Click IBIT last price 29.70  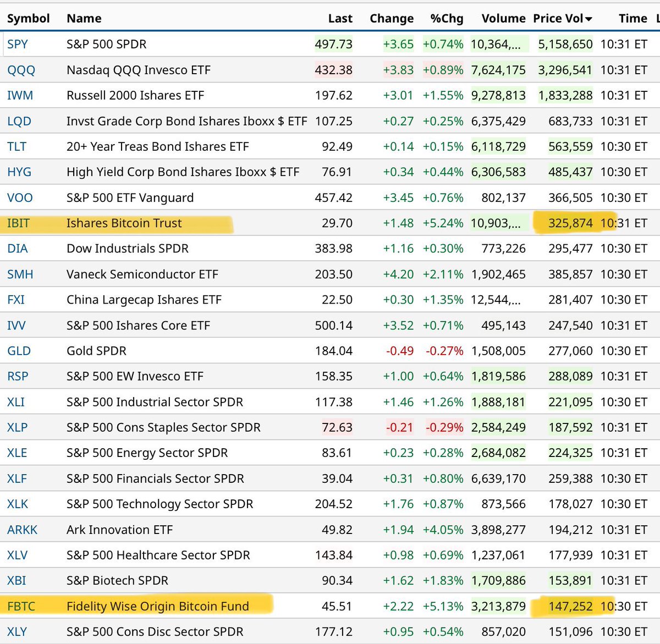[337, 223]
